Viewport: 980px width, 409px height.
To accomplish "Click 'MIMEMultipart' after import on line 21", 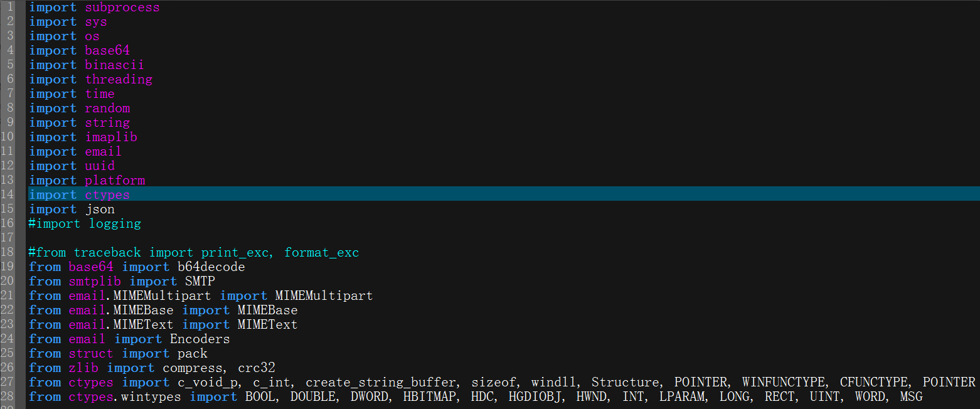I will (324, 296).
